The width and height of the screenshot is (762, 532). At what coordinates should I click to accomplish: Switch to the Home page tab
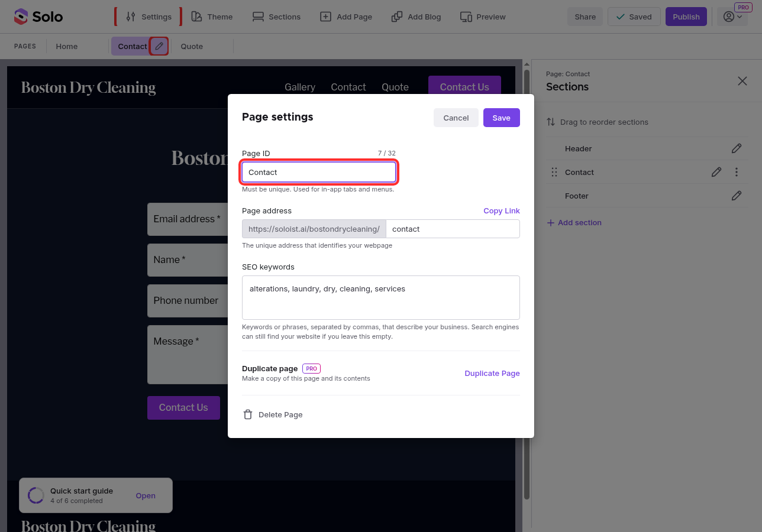(67, 46)
